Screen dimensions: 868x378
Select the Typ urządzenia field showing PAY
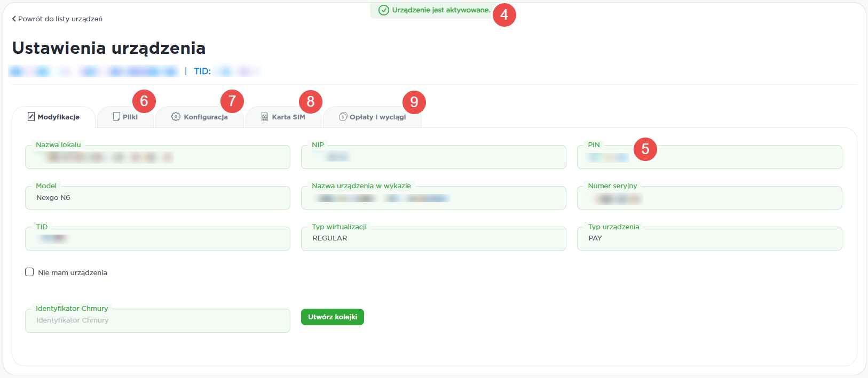(709, 238)
